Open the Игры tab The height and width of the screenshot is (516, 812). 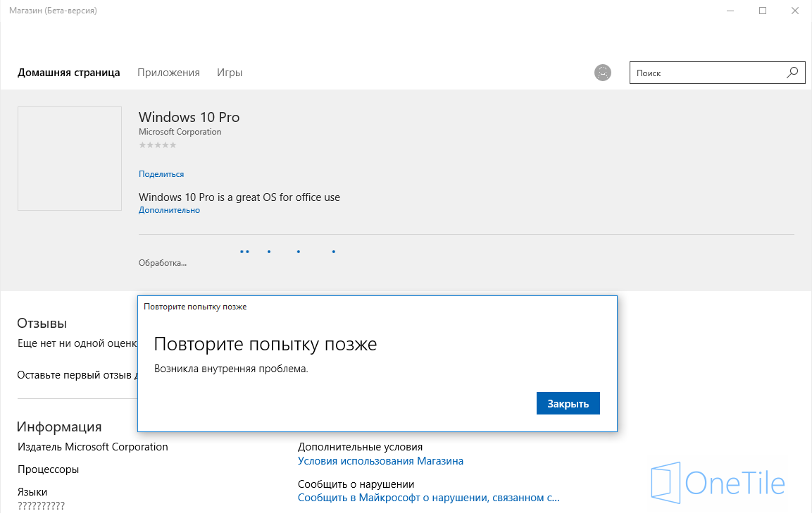pos(230,73)
